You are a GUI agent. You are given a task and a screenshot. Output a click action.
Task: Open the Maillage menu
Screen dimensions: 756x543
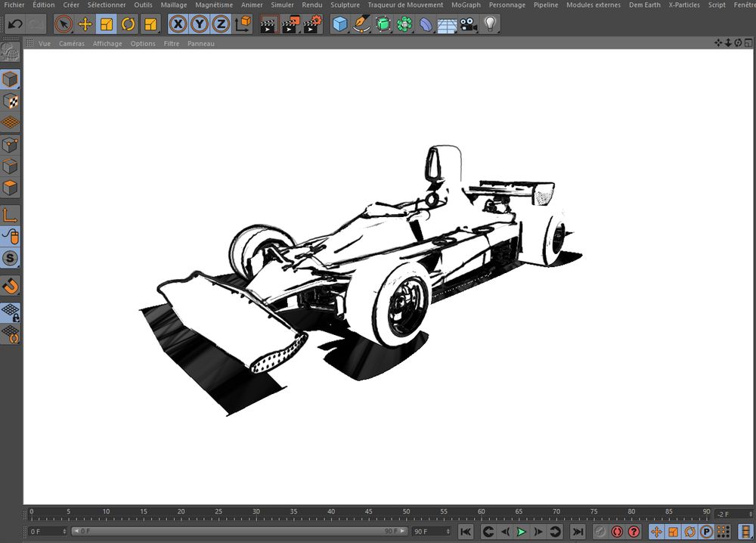click(x=174, y=5)
